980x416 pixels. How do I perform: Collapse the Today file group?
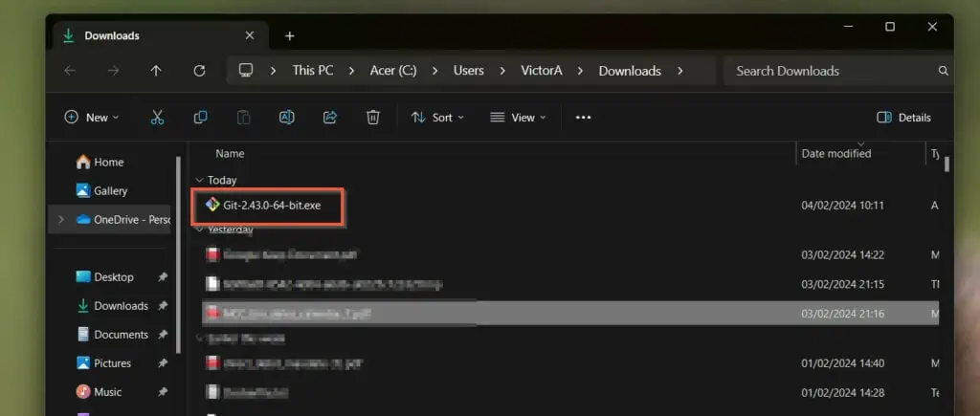[x=199, y=180]
